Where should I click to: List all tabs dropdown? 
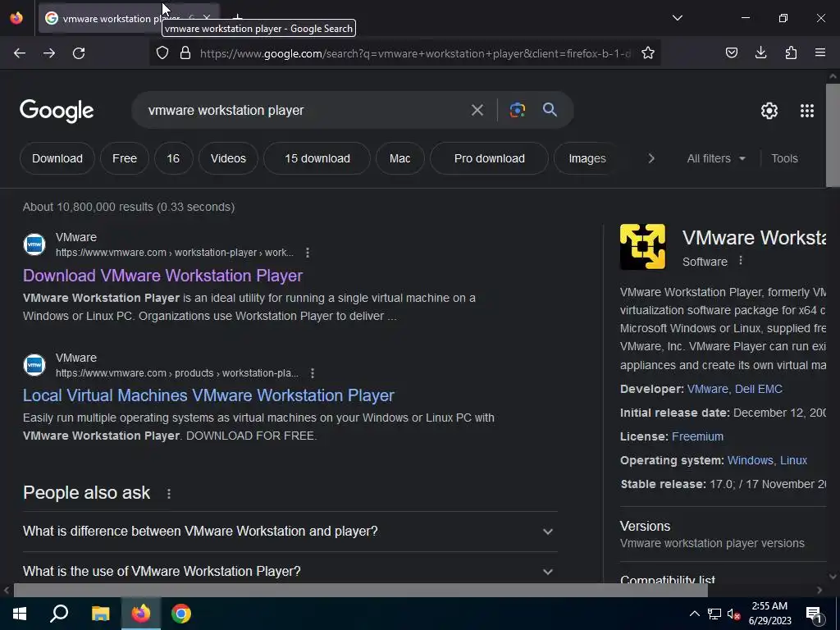(677, 18)
